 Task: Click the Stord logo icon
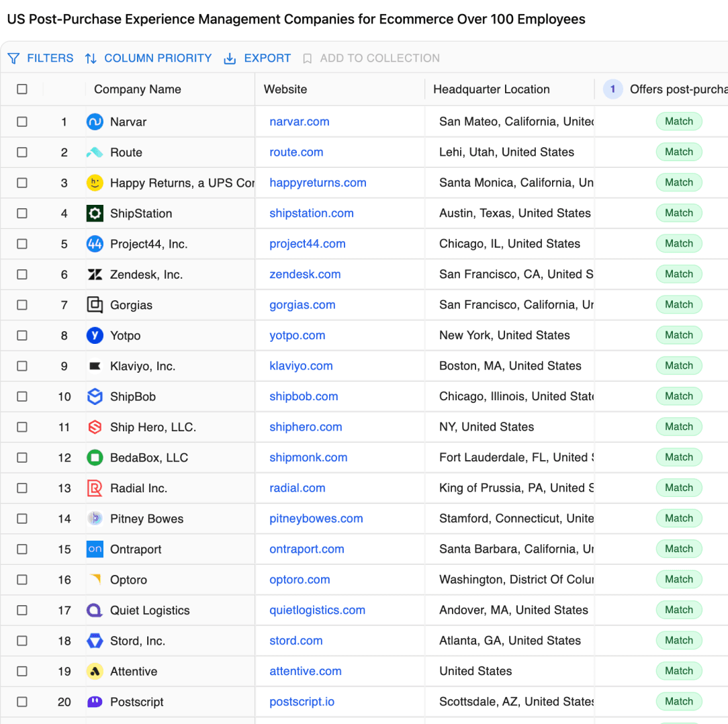(x=95, y=641)
